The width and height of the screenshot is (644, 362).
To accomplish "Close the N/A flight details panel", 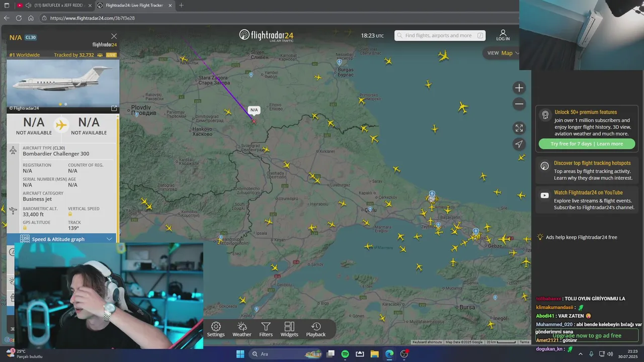I will tap(114, 36).
